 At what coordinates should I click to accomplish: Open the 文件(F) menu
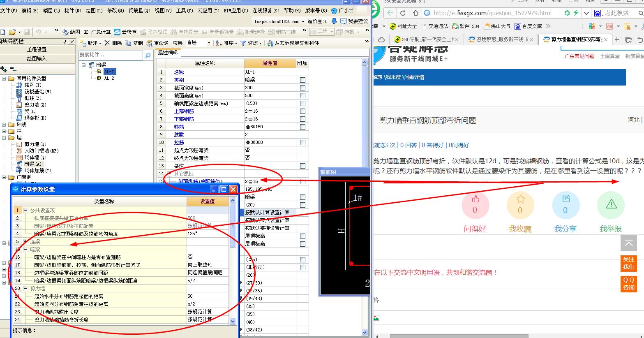point(9,11)
